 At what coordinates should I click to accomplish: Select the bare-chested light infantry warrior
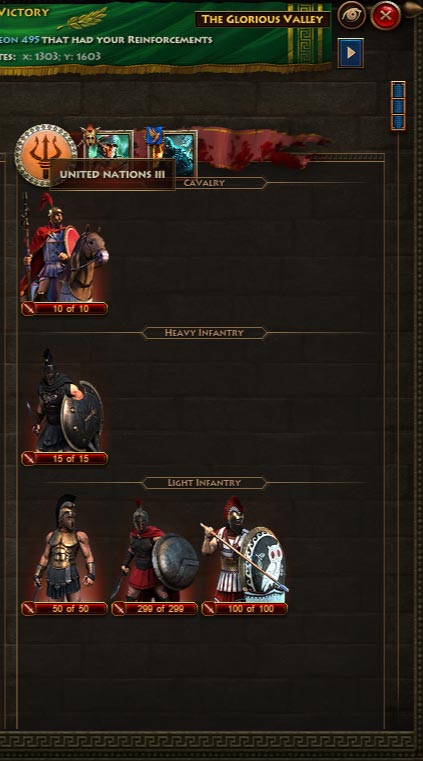point(64,548)
